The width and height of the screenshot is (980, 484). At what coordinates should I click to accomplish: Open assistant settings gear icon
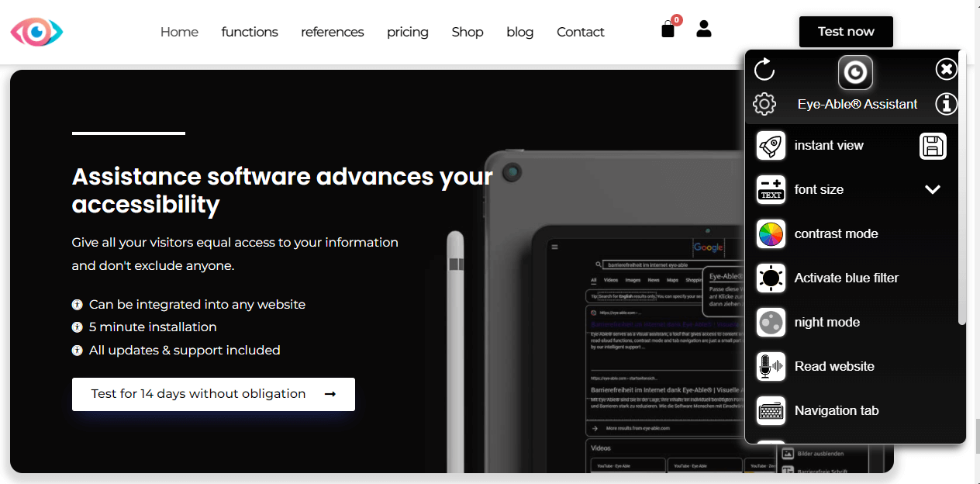[x=764, y=104]
